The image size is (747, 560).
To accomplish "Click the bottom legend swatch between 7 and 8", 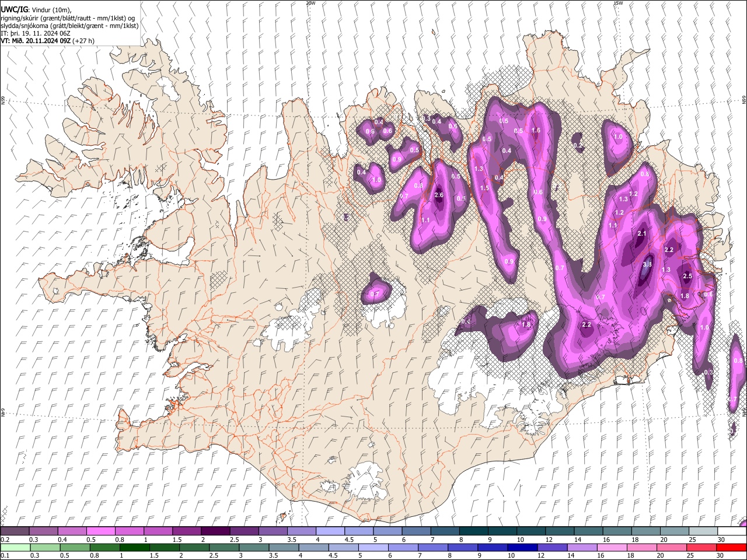I will [x=432, y=547].
